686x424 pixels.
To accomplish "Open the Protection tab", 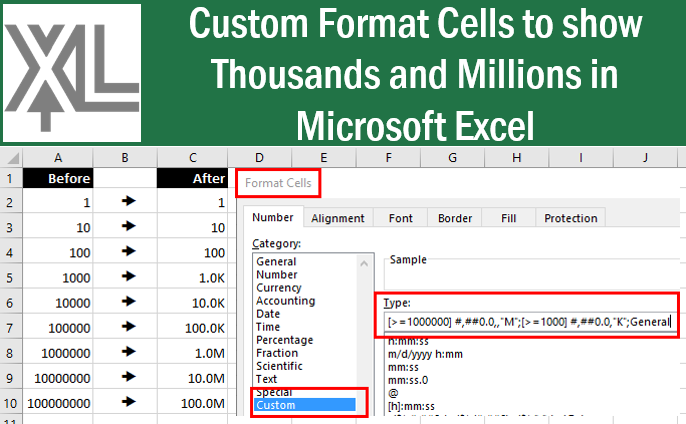I will (x=570, y=218).
